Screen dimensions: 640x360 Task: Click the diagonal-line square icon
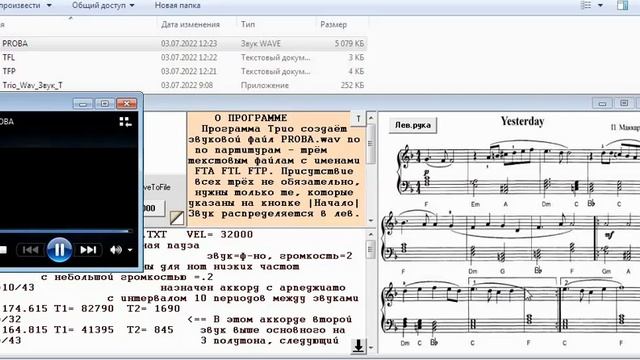click(x=177, y=218)
